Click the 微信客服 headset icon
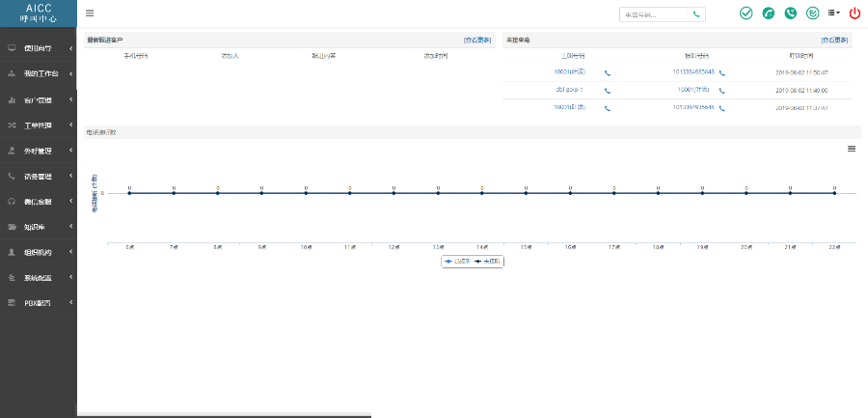Image resolution: width=868 pixels, height=418 pixels. point(12,202)
